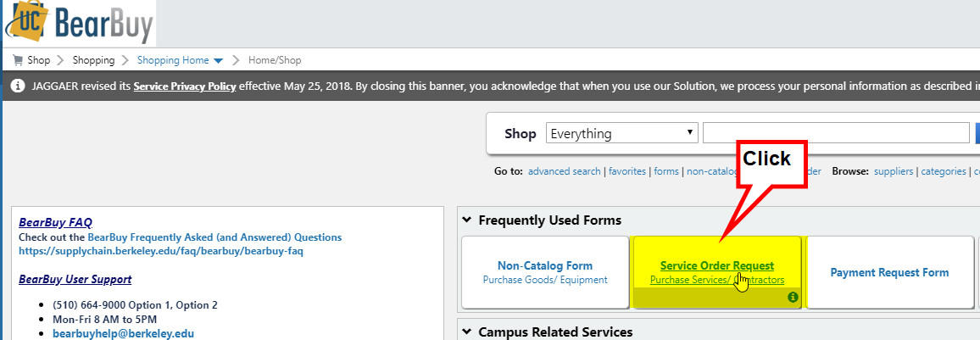
Task: Click the UC BearBuy logo
Action: coord(79,23)
